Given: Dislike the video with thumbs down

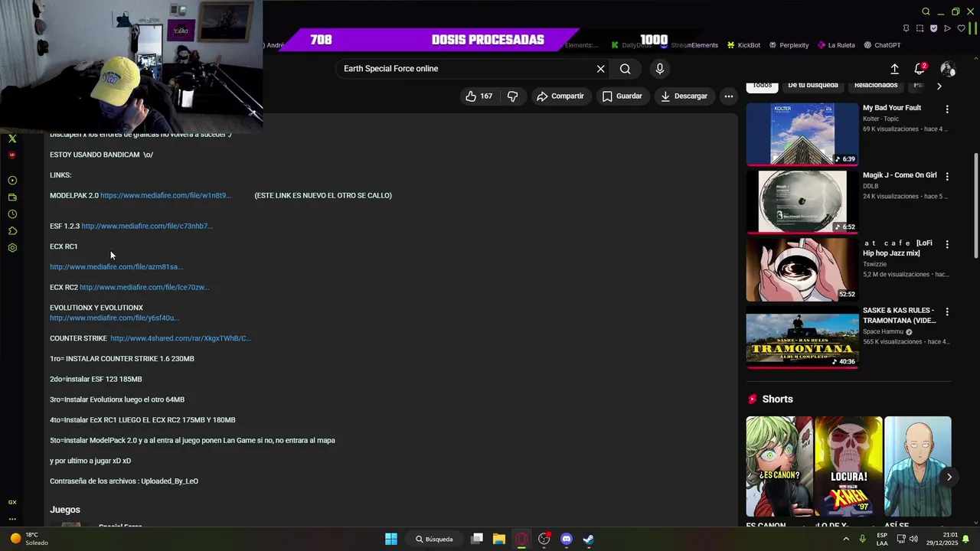Looking at the screenshot, I should (513, 96).
